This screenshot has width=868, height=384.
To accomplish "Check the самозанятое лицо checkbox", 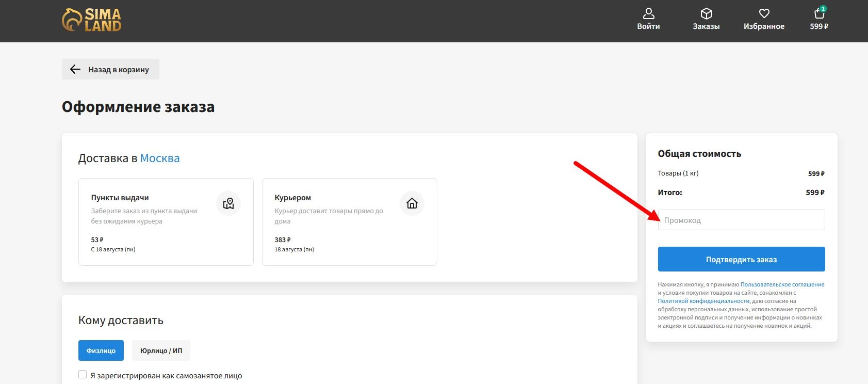I will [x=83, y=375].
